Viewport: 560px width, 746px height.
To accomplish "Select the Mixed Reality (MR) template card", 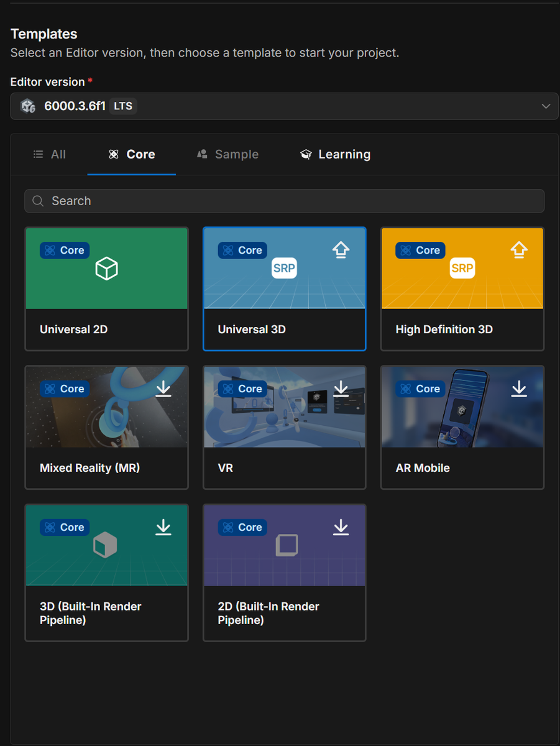I will (x=107, y=428).
